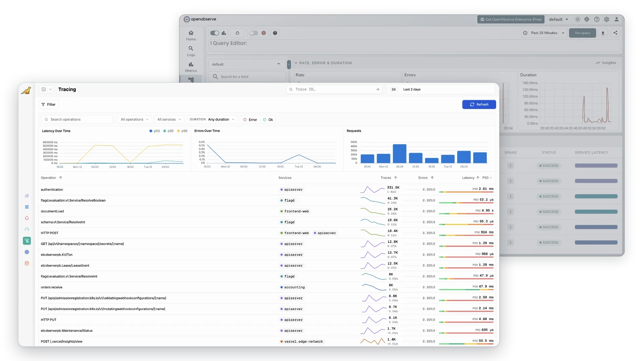
Task: Open Past 15 Minutes time range in OpenObserve
Action: pyautogui.click(x=544, y=33)
